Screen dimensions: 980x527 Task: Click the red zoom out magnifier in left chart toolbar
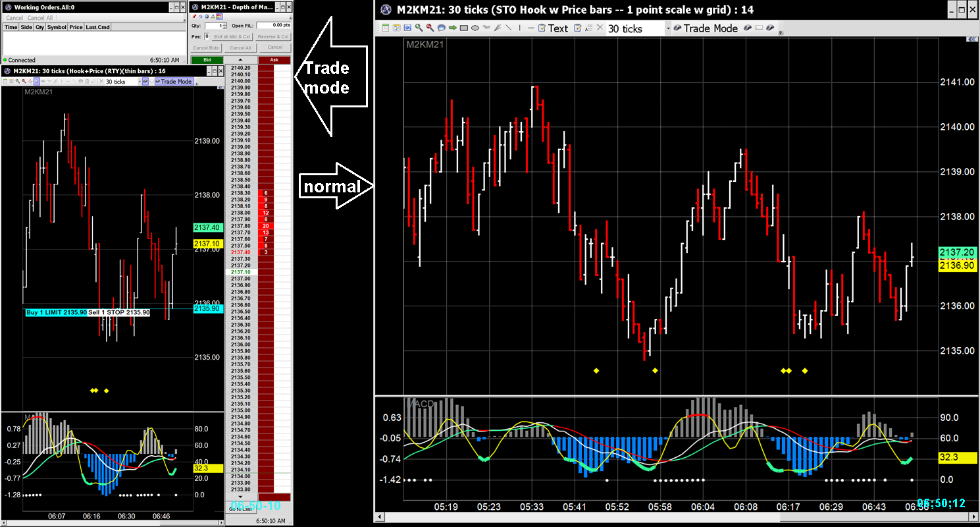(x=24, y=81)
